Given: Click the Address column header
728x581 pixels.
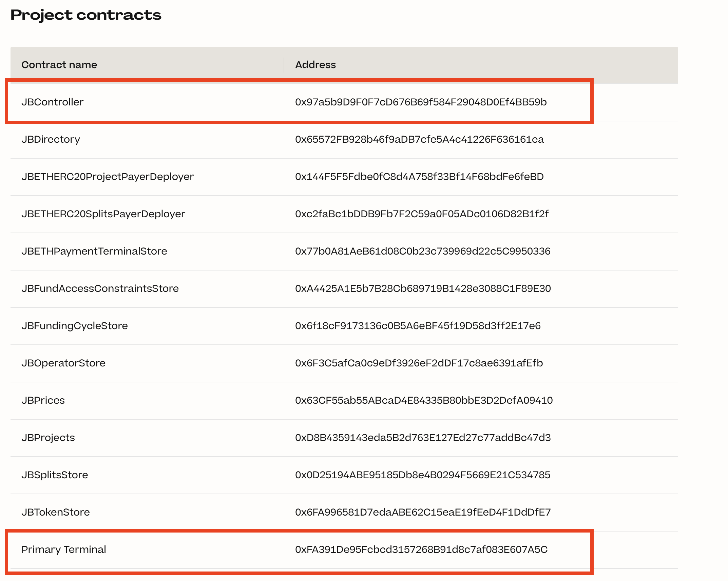Looking at the screenshot, I should tap(315, 65).
